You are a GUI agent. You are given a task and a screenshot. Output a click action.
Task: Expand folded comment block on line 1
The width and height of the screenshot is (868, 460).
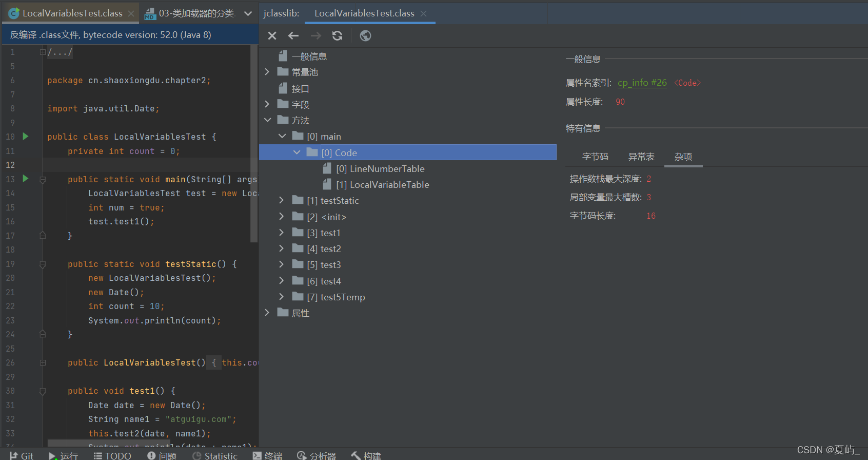(x=43, y=52)
